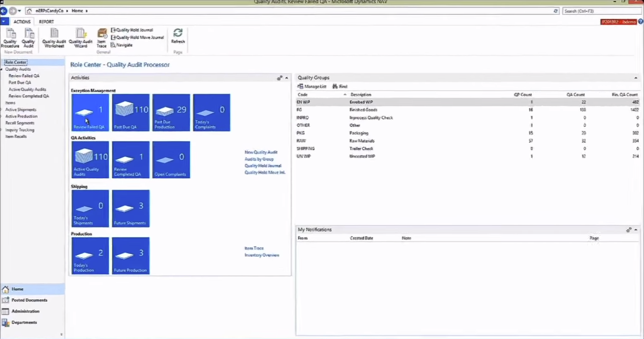Select Past Due QA in navigation pane
This screenshot has width=644, height=339.
(20, 83)
